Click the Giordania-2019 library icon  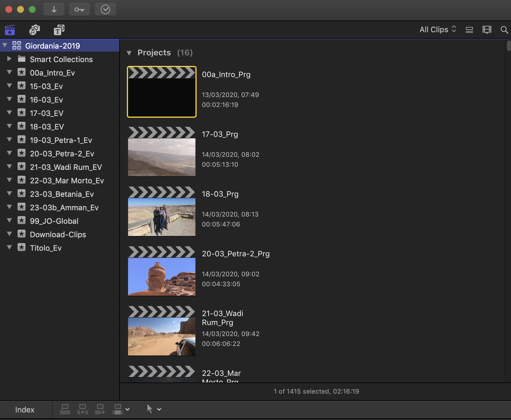17,45
